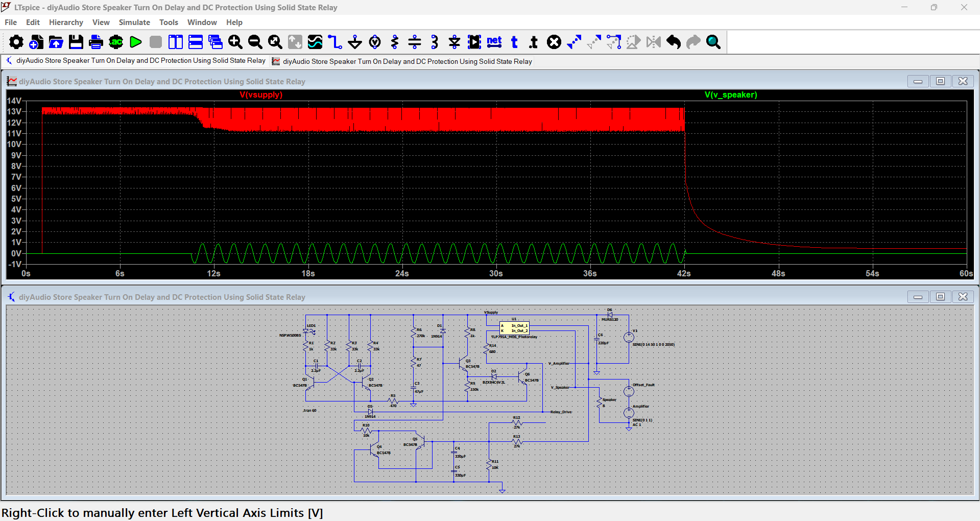This screenshot has width=980, height=521.
Task: Open the Window menu
Action: pos(202,22)
